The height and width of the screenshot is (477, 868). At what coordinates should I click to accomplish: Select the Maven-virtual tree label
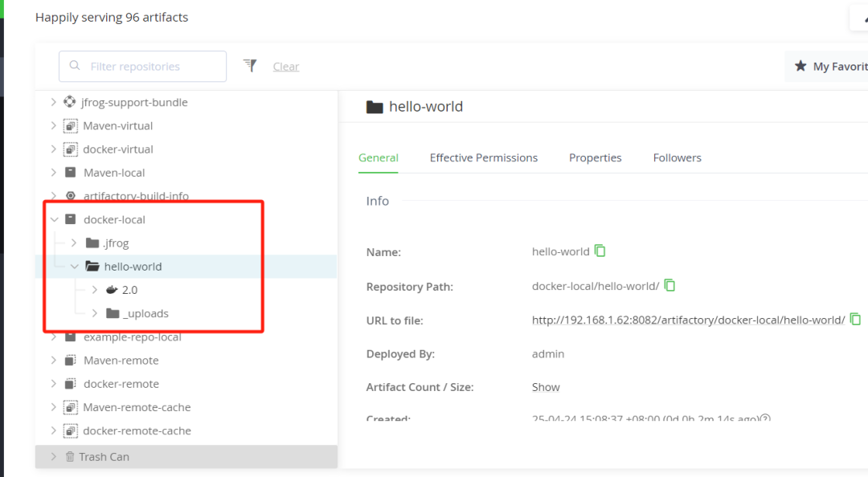pos(118,125)
